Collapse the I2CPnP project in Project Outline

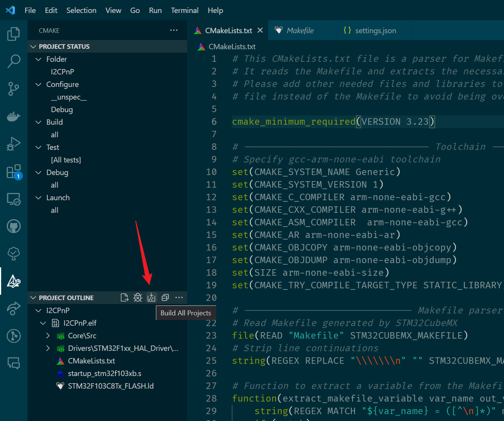click(x=38, y=310)
